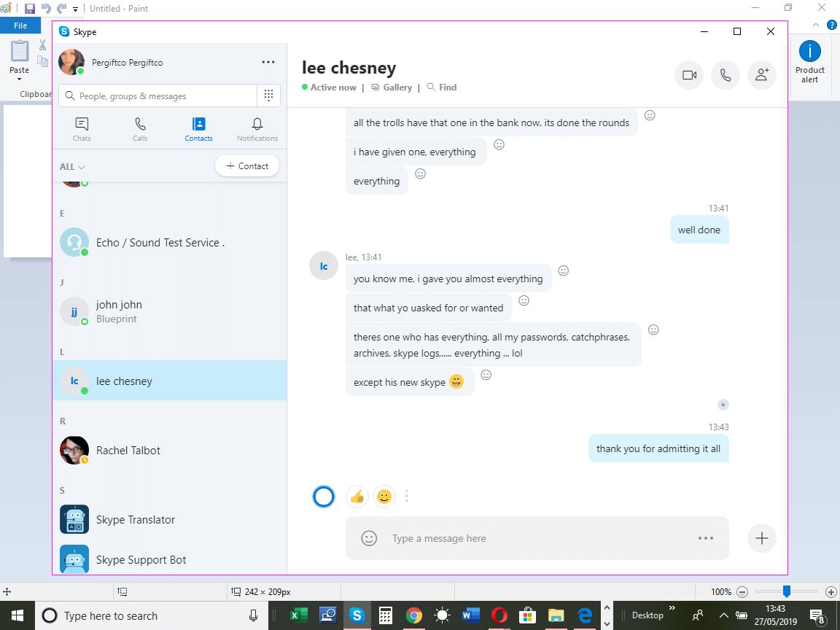Select the Rachel Talbot contact
The width and height of the screenshot is (840, 630).
169,450
